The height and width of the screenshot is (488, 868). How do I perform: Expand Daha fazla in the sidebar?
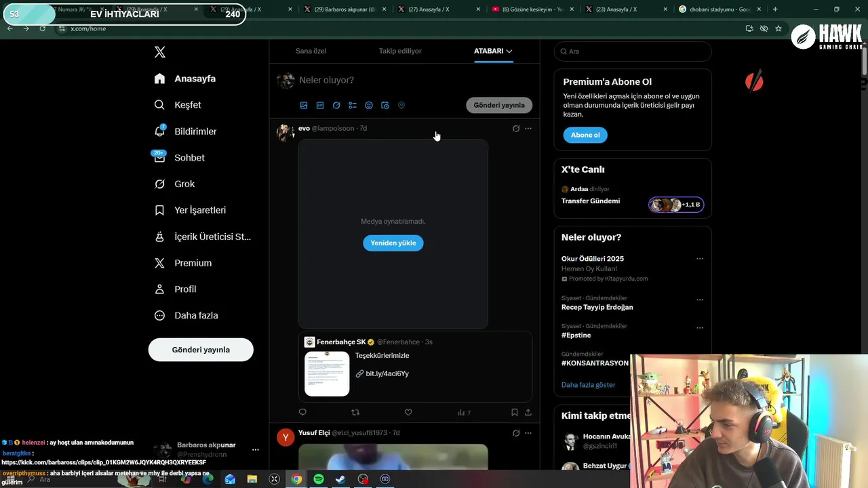(186, 315)
